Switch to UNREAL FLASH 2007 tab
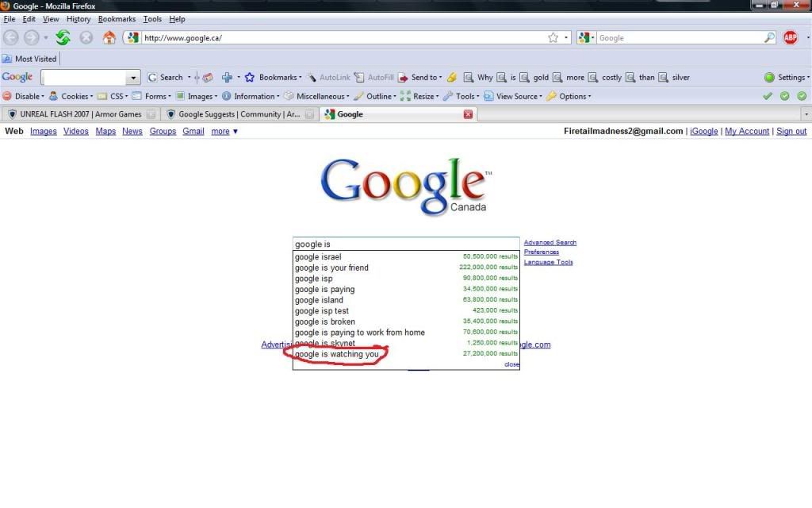 click(81, 114)
